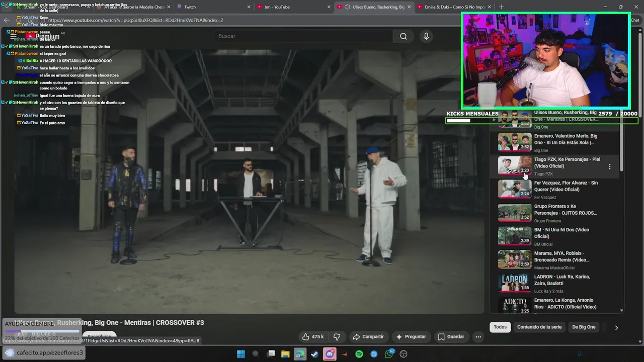
Task: Open Windows taskbar search
Action: (256, 354)
